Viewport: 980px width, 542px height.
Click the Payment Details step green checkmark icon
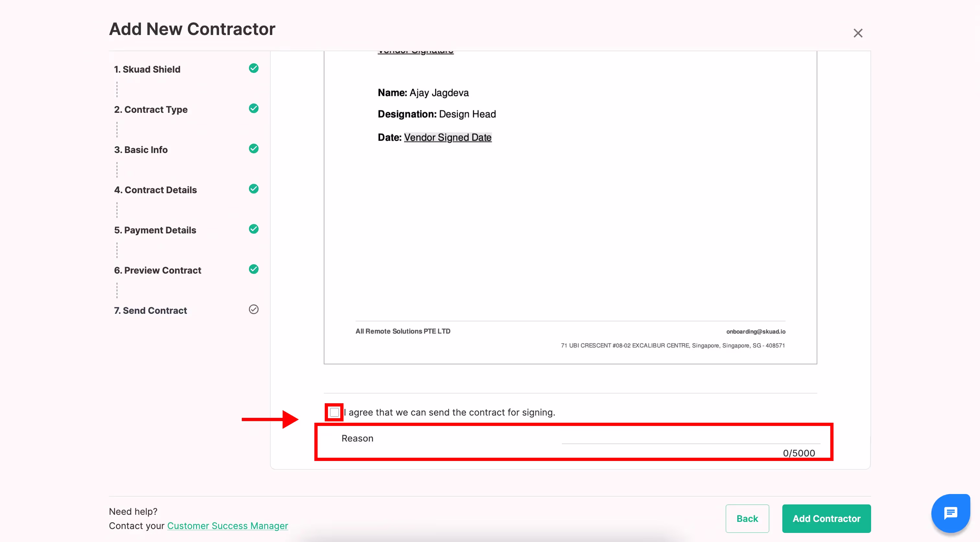tap(253, 229)
